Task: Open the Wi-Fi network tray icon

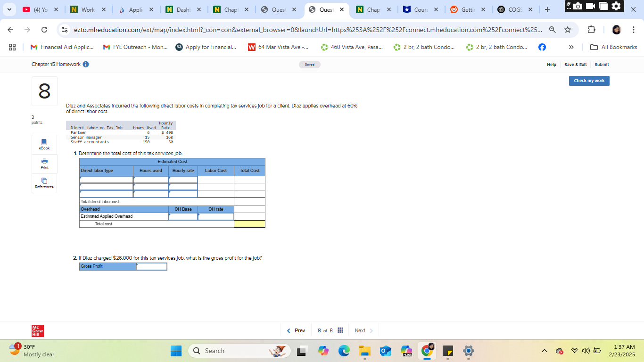Action: click(574, 351)
